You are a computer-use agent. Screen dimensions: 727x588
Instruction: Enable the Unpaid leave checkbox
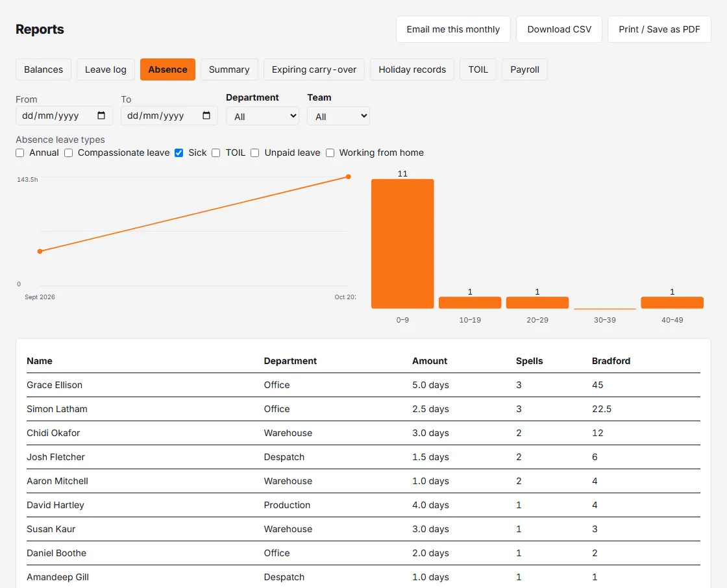point(255,153)
